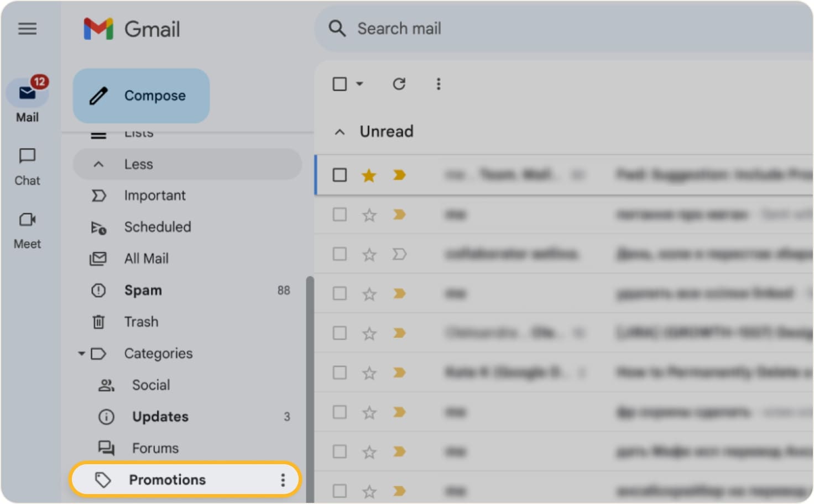Screen dimensions: 814x504
Task: Refresh the inbox with the reload icon
Action: coord(399,83)
